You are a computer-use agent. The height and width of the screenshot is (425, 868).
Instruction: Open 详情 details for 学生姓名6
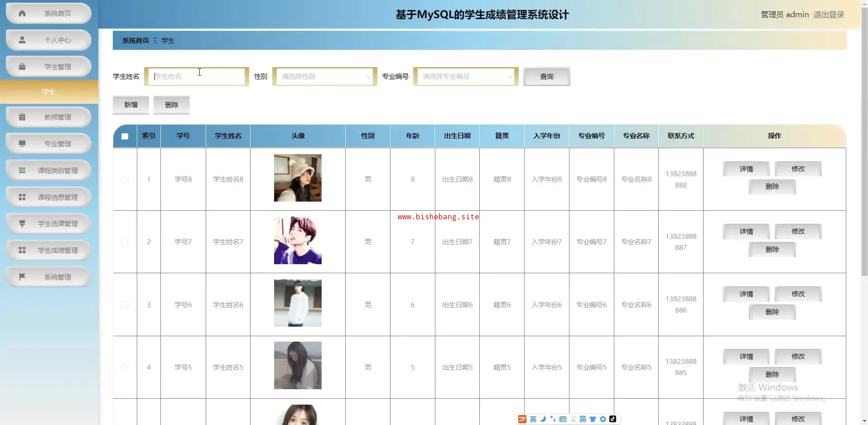[x=746, y=294]
